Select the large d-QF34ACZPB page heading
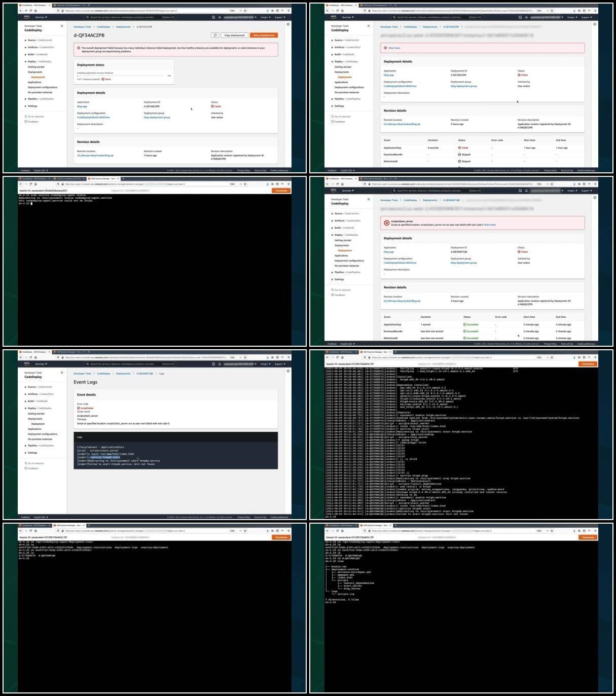Viewport: 616px width, 696px height. tap(88, 35)
